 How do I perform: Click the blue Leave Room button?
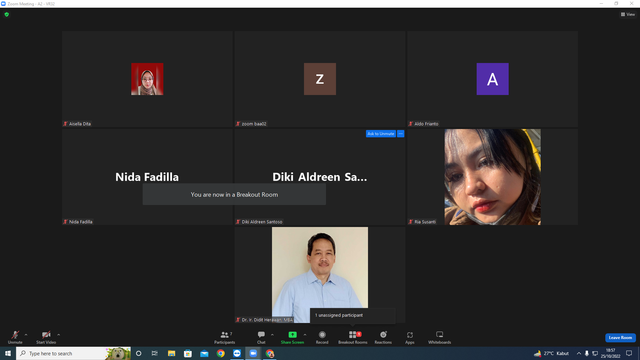point(620,338)
